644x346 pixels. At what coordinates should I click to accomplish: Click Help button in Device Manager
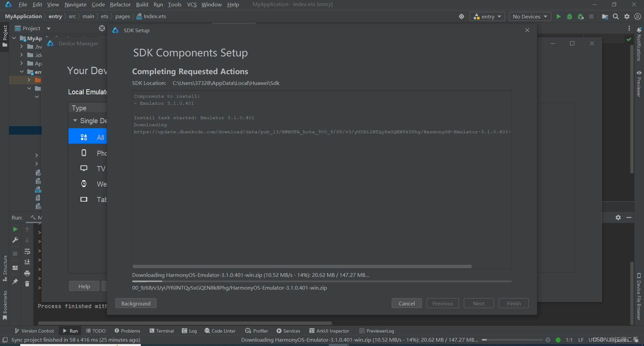(84, 286)
